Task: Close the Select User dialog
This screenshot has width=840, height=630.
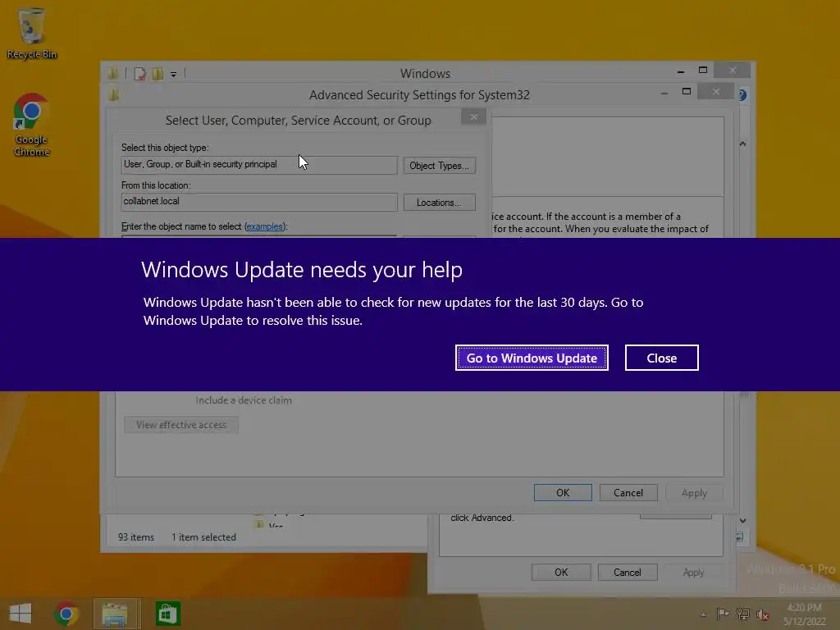Action: (473, 117)
